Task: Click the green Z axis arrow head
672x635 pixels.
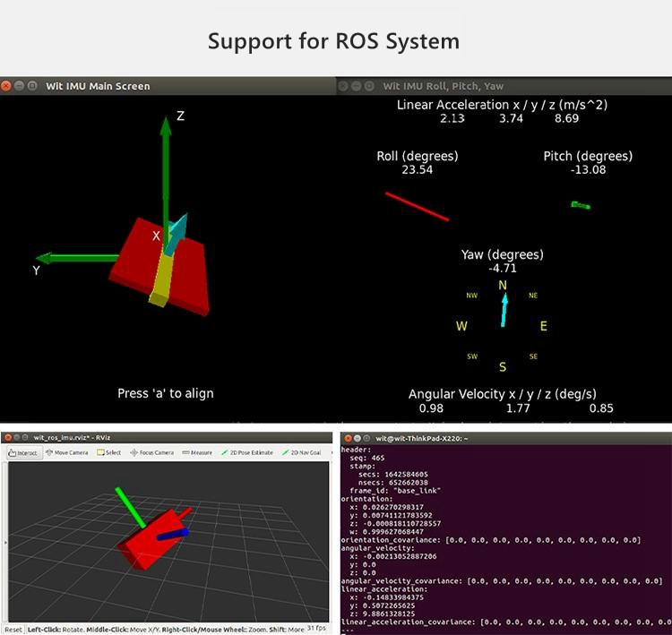Action: (166, 124)
